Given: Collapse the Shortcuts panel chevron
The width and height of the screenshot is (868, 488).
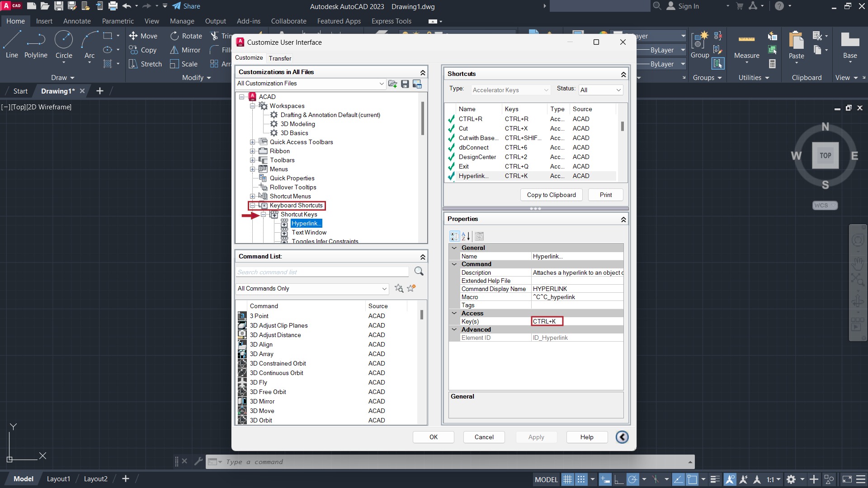Looking at the screenshot, I should (623, 74).
